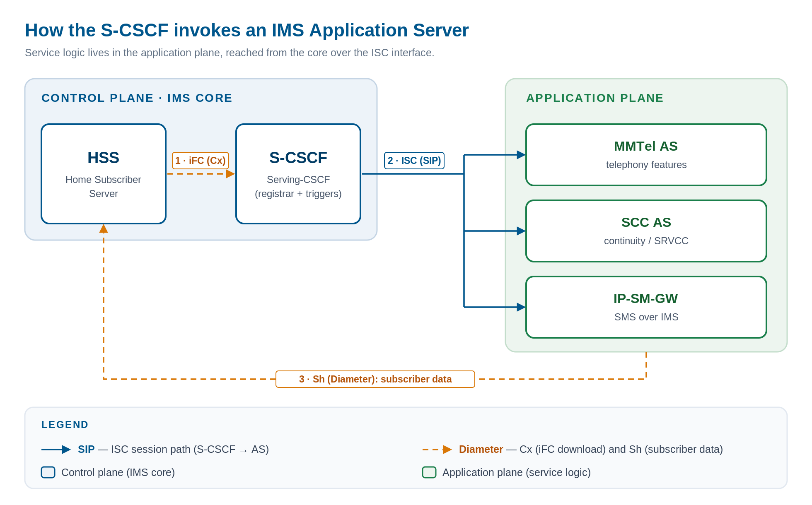Click the 'APPLICATION PLANE' heading
This screenshot has width=812, height=505.
(595, 98)
